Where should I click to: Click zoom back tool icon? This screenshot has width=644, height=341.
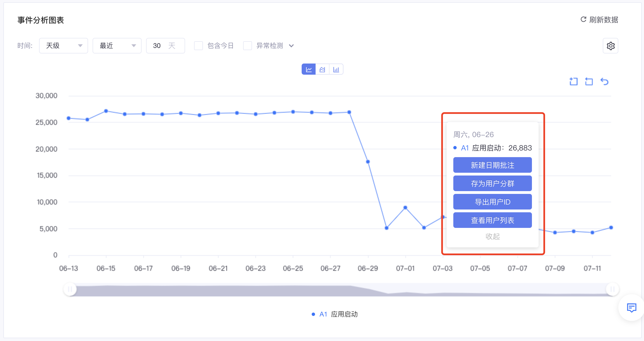tap(589, 81)
